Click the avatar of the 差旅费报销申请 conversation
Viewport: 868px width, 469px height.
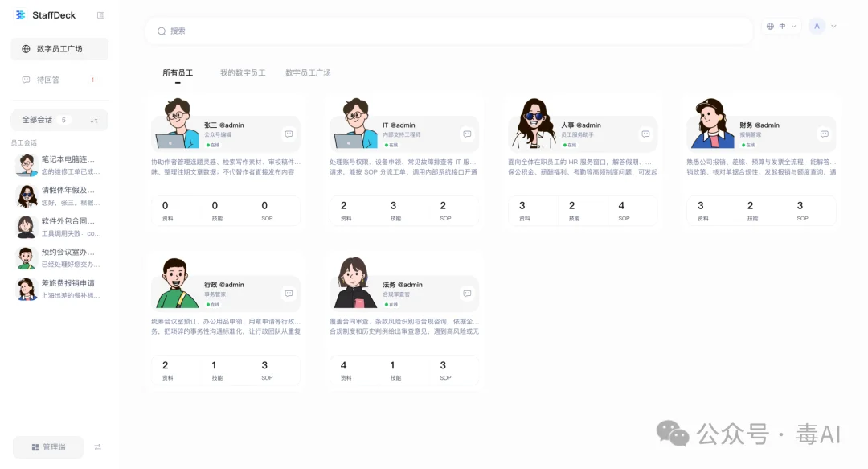click(x=27, y=290)
